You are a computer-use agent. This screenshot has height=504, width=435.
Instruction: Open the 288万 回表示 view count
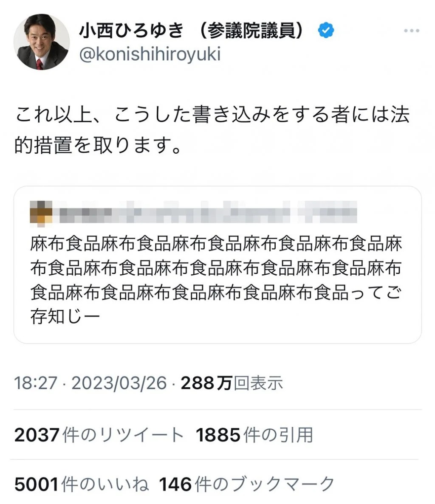232,383
